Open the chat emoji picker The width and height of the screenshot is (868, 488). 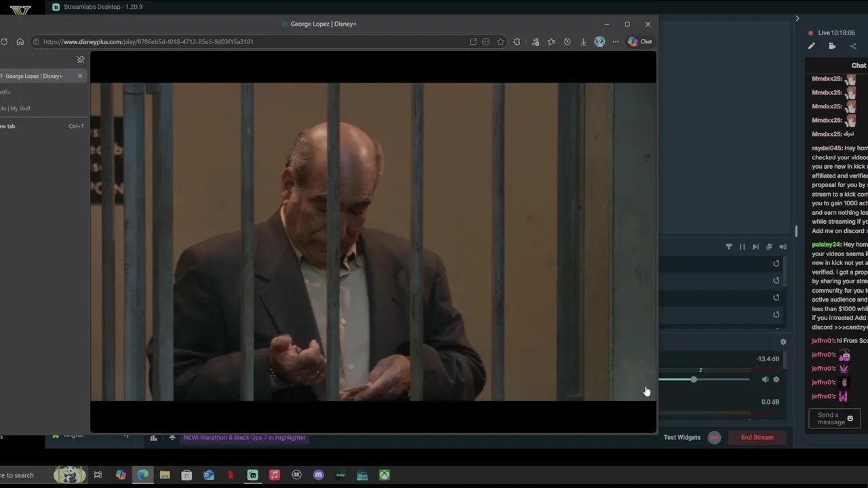coord(850,419)
